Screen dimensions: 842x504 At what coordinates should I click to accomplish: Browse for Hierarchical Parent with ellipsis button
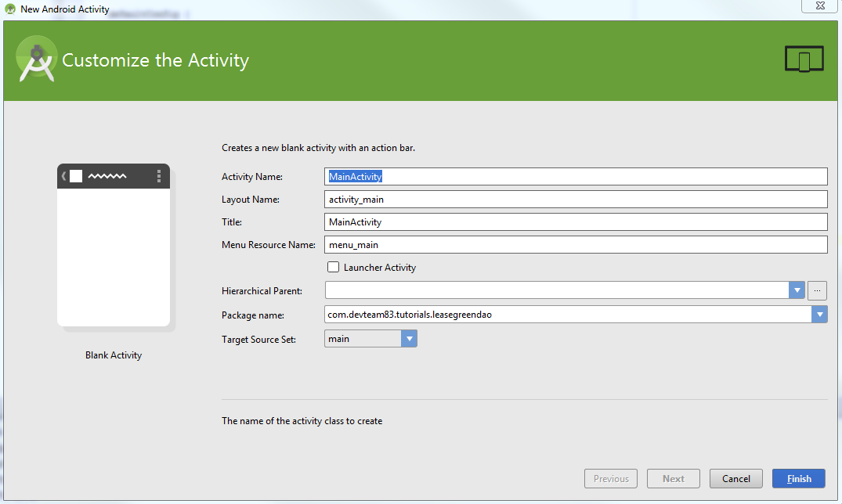817,290
